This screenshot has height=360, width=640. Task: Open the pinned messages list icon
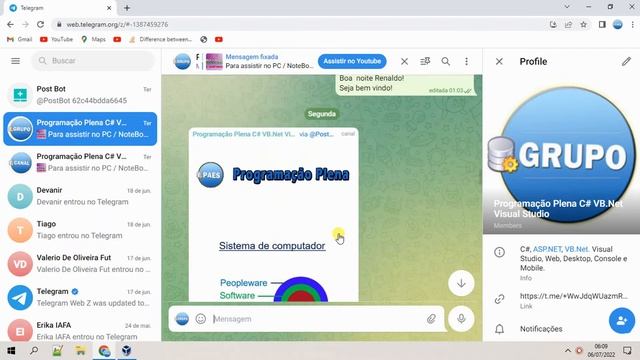[x=425, y=61]
